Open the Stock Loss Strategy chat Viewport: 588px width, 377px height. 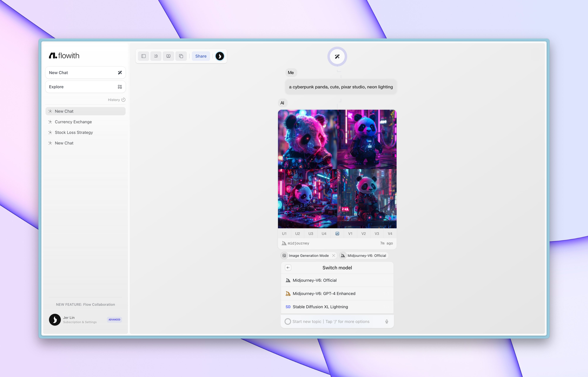tap(85, 133)
